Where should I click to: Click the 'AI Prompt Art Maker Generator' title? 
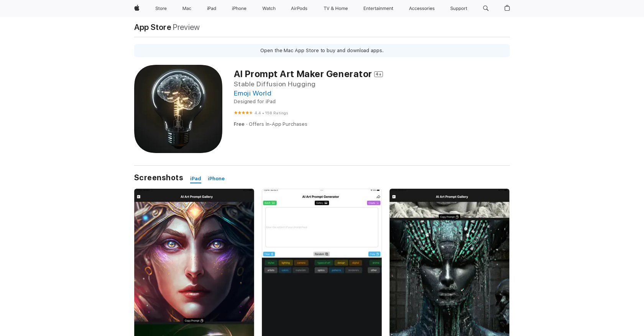303,74
